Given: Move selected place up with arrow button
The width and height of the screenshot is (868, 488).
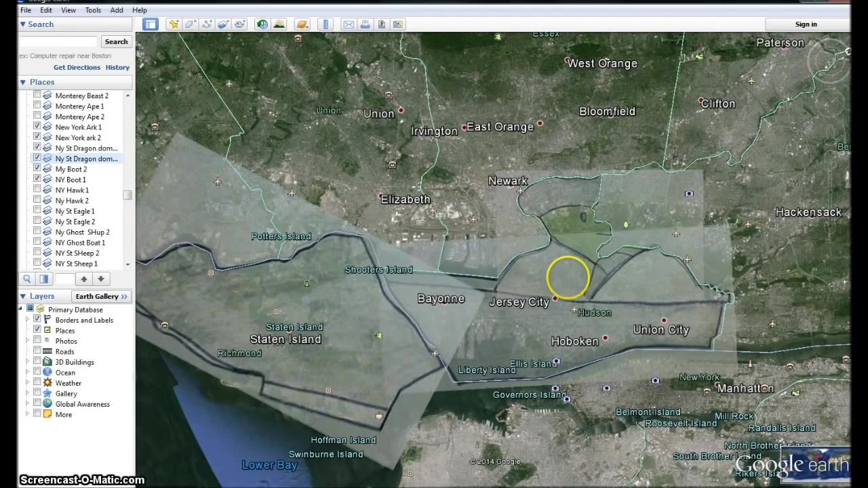Looking at the screenshot, I should click(84, 279).
